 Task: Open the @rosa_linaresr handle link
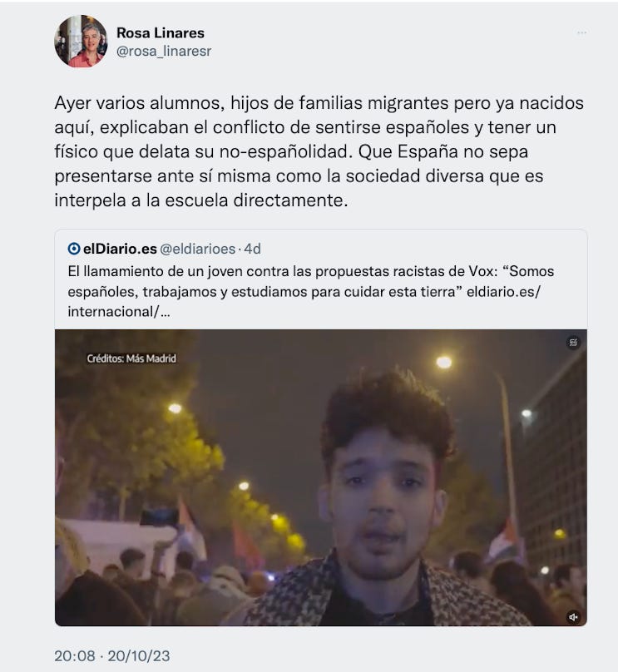point(164,51)
